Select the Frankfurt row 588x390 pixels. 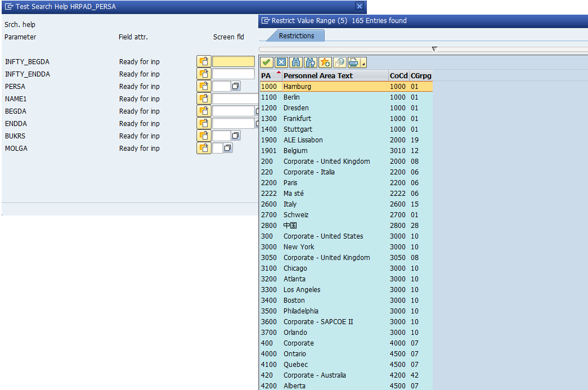point(346,119)
